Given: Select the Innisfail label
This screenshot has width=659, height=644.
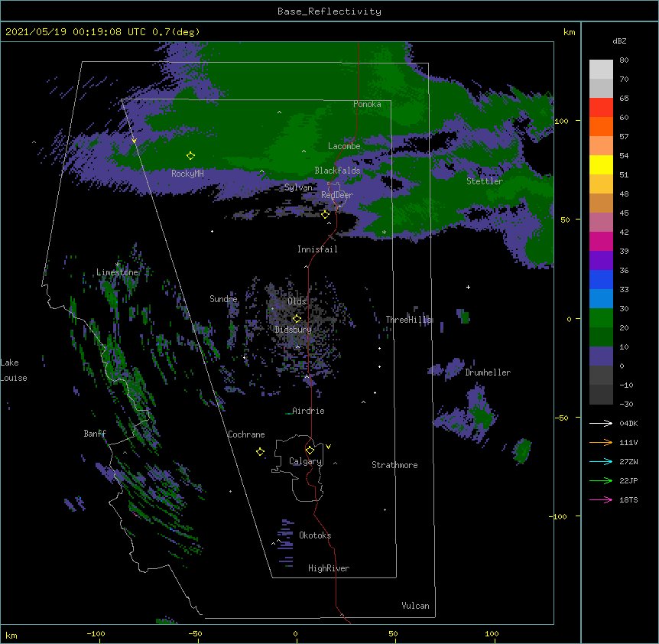Looking at the screenshot, I should pyautogui.click(x=317, y=249).
